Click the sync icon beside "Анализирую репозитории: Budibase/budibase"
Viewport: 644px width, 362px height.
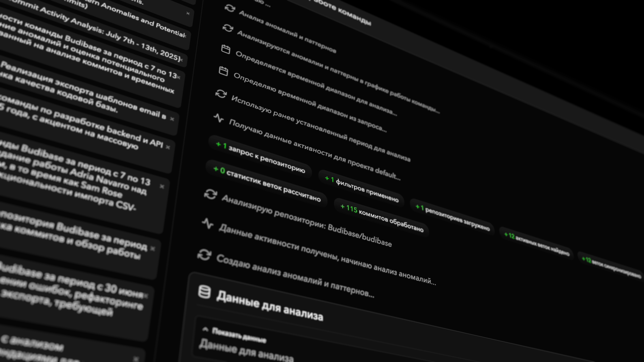click(210, 194)
